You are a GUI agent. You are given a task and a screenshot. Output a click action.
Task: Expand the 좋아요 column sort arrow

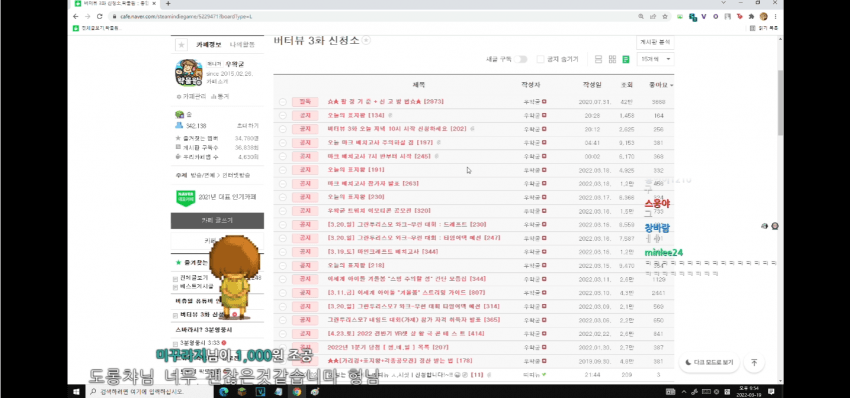[672, 85]
